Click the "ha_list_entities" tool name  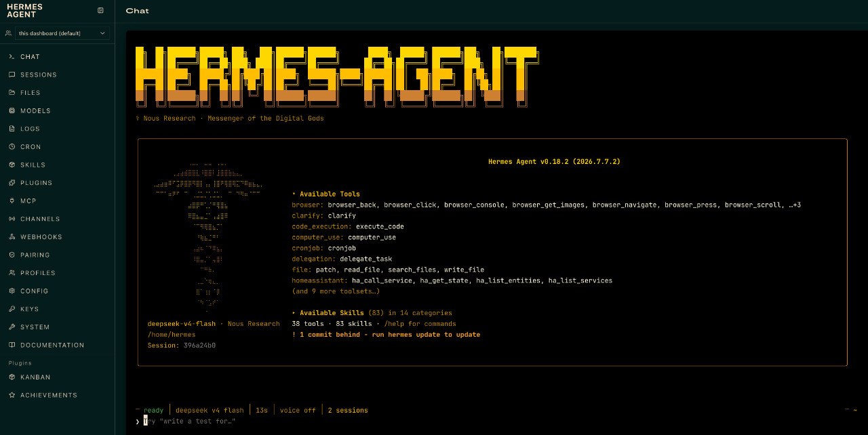(508, 281)
